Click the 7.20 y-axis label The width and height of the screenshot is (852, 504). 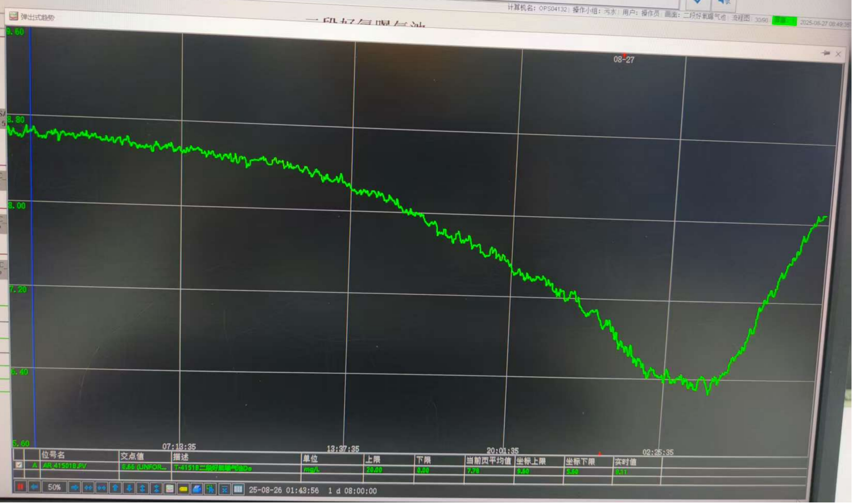[x=18, y=289]
